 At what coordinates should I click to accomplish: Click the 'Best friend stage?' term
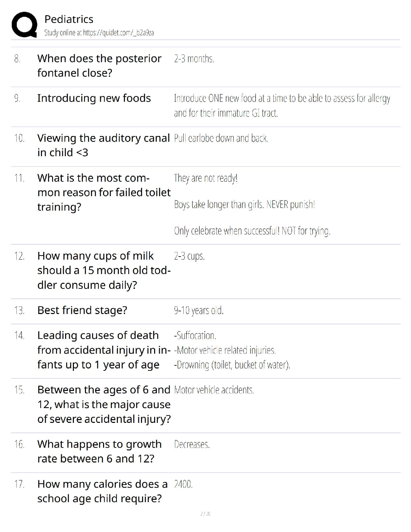click(x=82, y=310)
